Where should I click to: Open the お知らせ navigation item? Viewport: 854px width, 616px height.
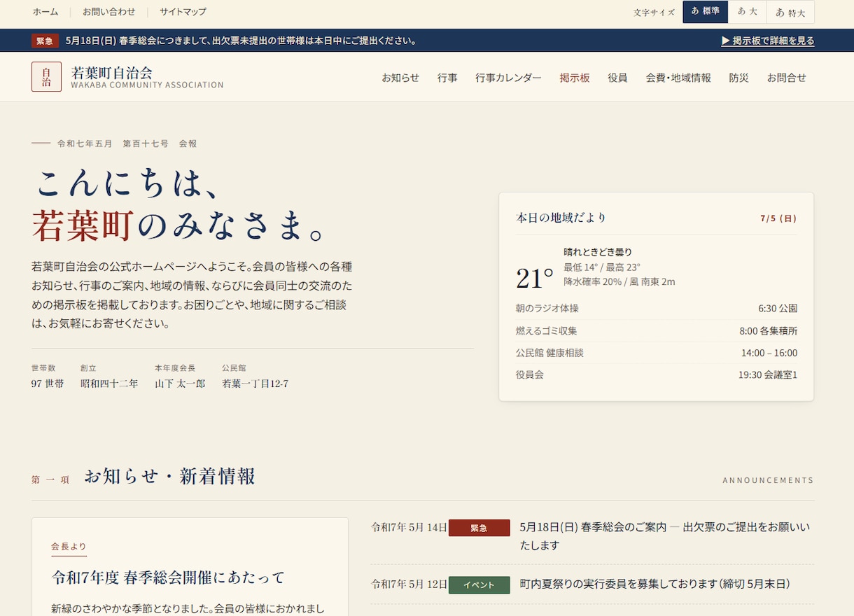pyautogui.click(x=400, y=78)
